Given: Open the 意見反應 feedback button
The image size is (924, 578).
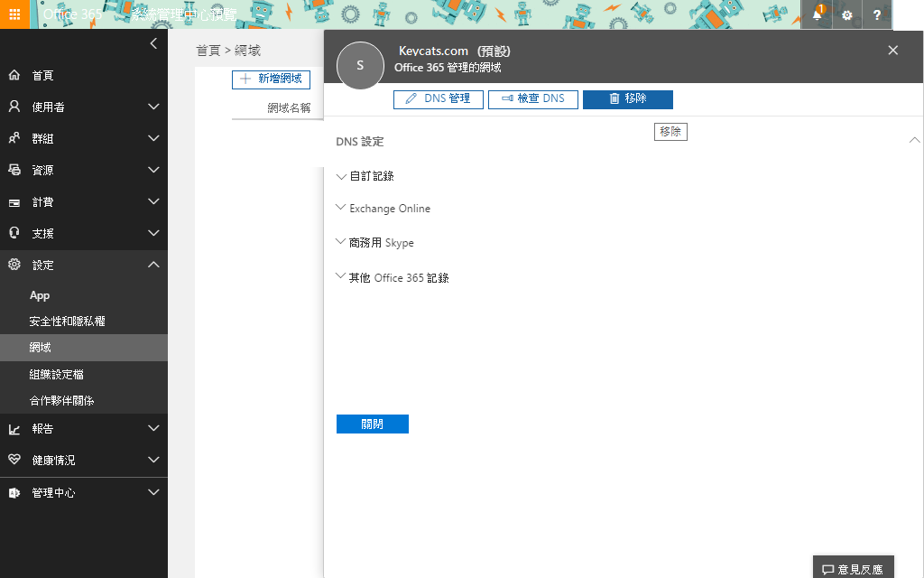Looking at the screenshot, I should [854, 567].
